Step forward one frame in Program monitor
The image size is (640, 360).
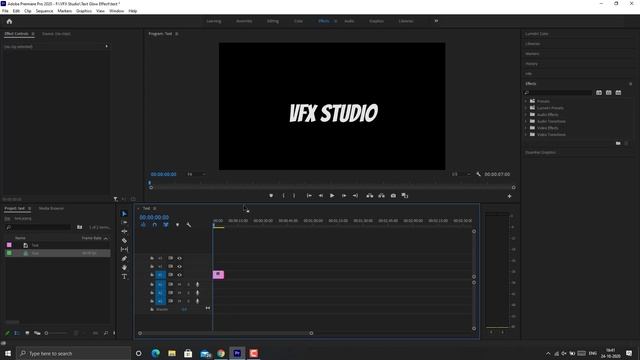pyautogui.click(x=344, y=196)
